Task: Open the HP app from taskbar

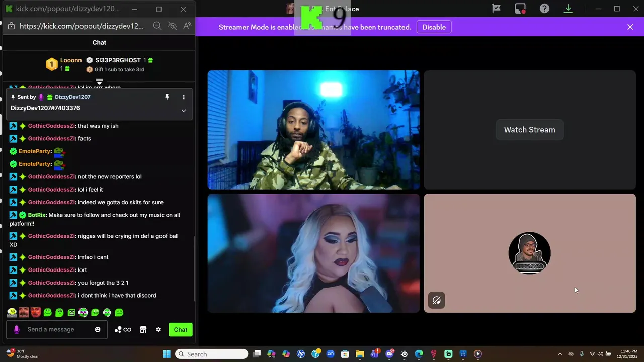Action: tap(301, 354)
